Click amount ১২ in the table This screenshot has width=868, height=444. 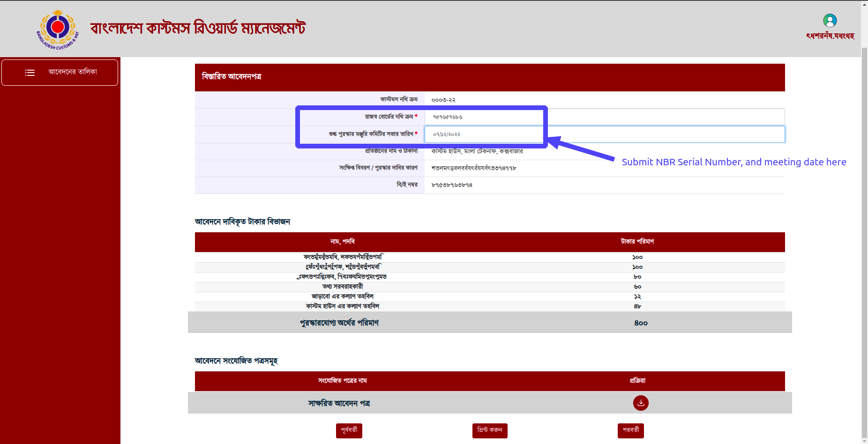637,297
